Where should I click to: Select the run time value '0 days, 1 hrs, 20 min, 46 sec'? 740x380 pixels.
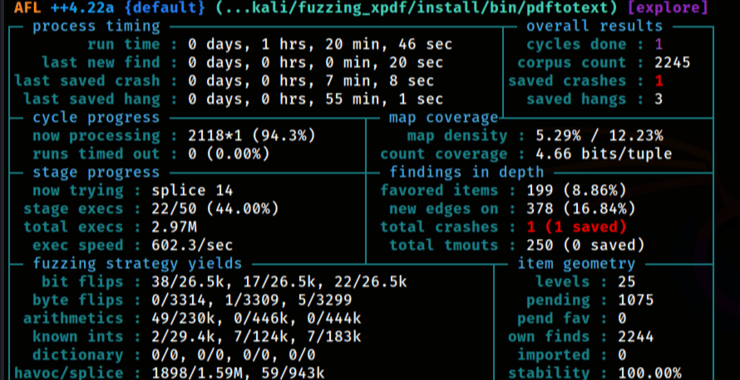[320, 45]
